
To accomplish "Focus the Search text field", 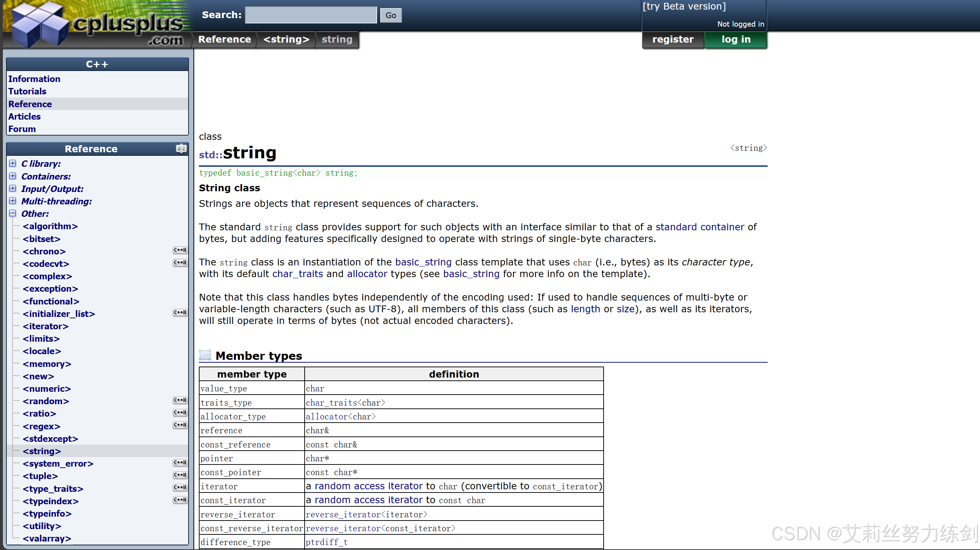I will click(x=311, y=15).
